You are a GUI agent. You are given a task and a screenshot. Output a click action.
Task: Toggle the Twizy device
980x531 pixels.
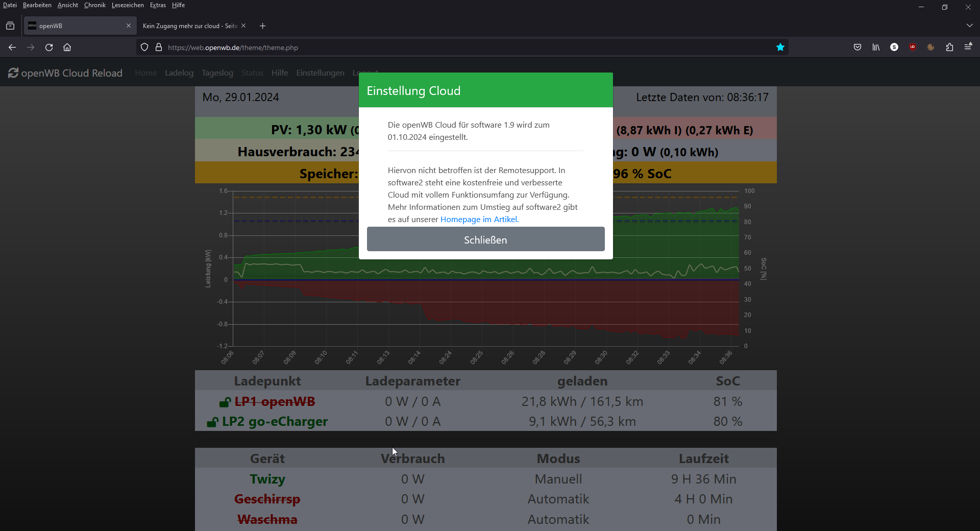click(x=267, y=479)
